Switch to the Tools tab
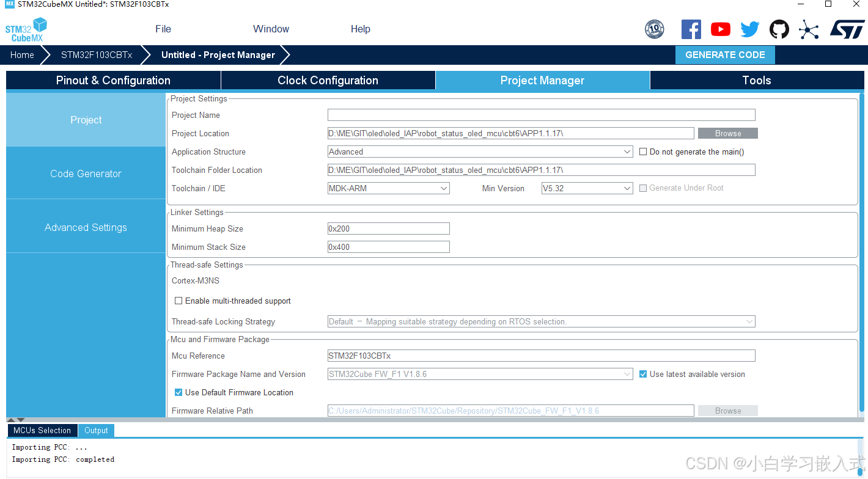Viewport: 868px width, 479px height. tap(757, 80)
